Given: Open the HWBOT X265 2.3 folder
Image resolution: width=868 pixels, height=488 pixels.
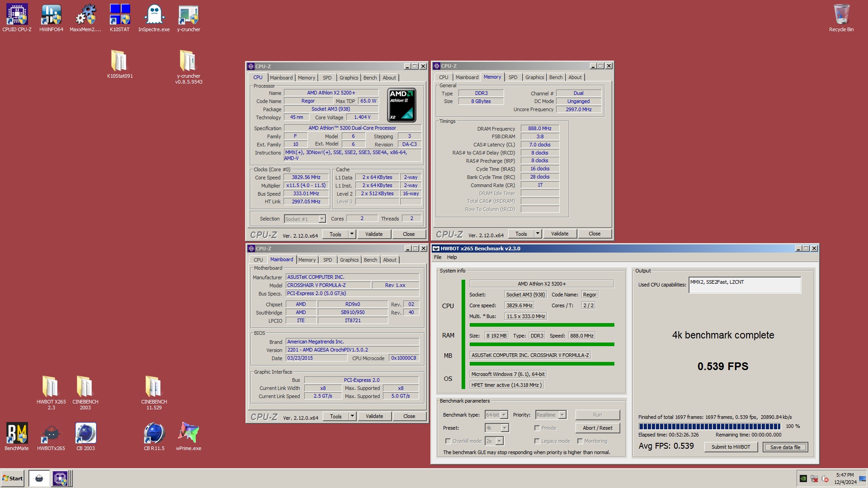Looking at the screenshot, I should [x=51, y=392].
